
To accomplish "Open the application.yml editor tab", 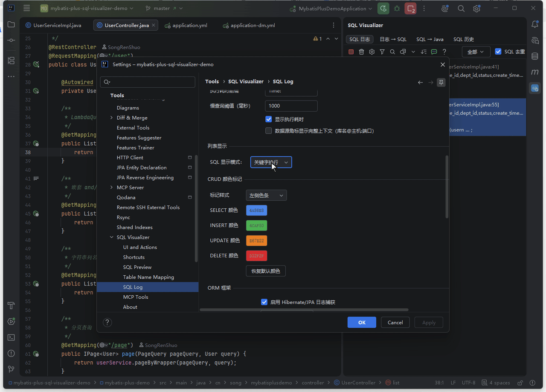I will [186, 25].
